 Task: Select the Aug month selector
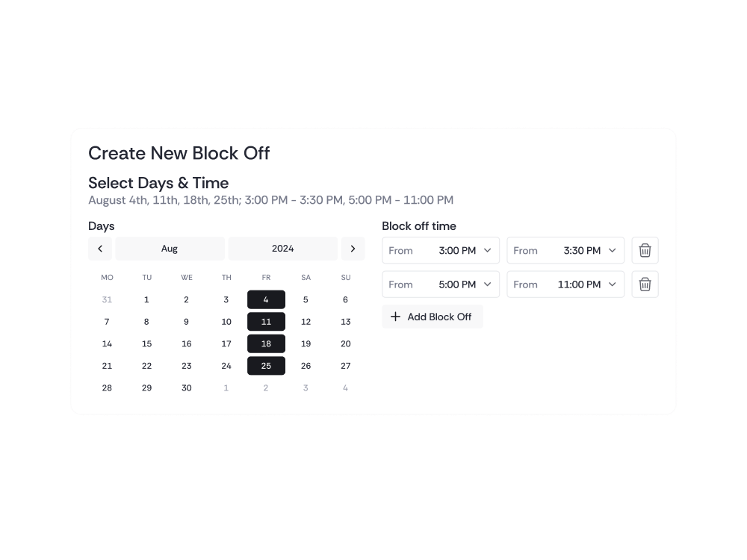point(170,248)
